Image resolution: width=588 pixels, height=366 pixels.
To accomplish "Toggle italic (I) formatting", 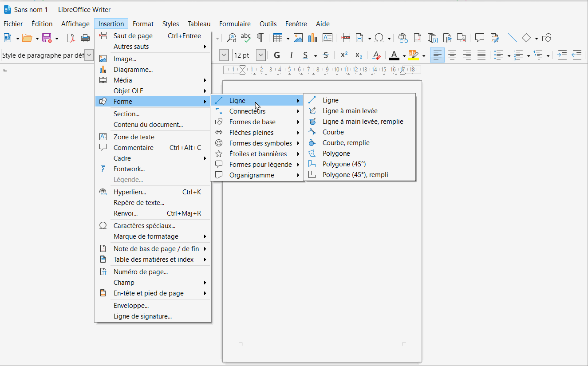I will click(x=291, y=55).
